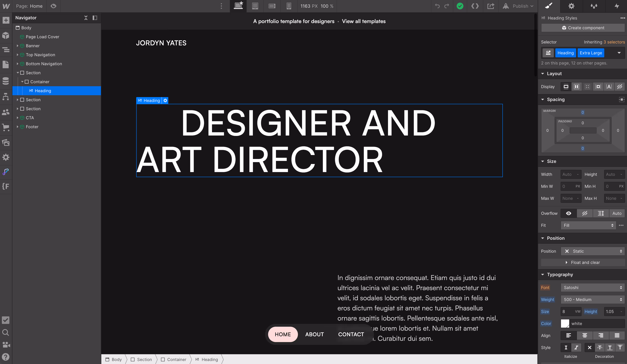Open the Assets panel

[x=6, y=142]
